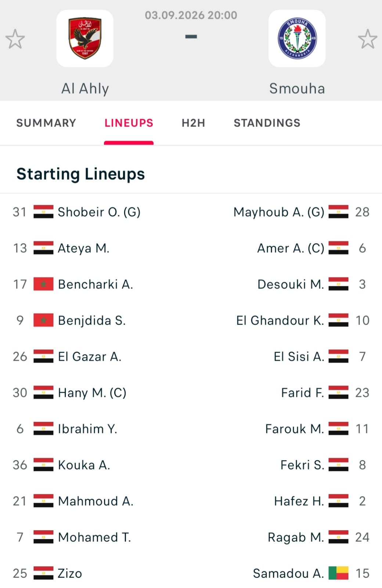The image size is (382, 588).
Task: Tap the Egypt flag beside Zizo
Action: pos(43,573)
